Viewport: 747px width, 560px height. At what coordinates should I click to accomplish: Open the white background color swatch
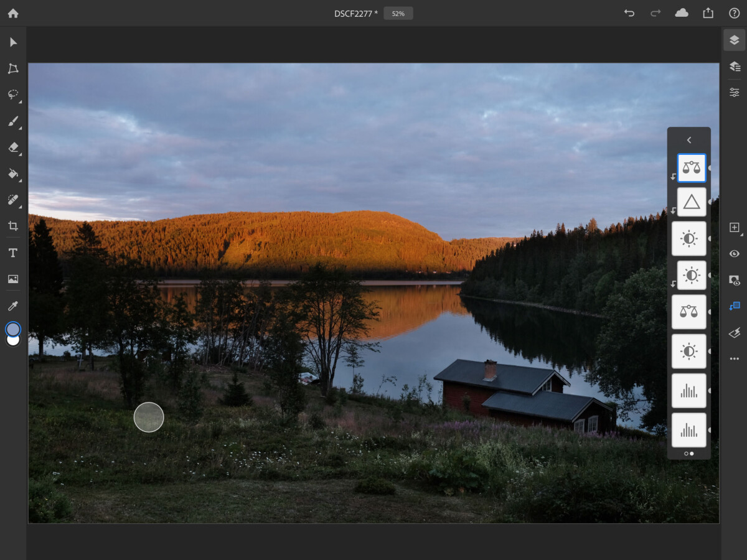13,341
